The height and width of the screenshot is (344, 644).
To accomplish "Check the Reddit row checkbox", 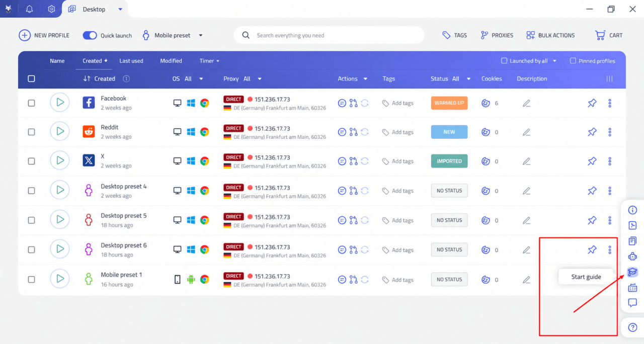I will [x=31, y=132].
